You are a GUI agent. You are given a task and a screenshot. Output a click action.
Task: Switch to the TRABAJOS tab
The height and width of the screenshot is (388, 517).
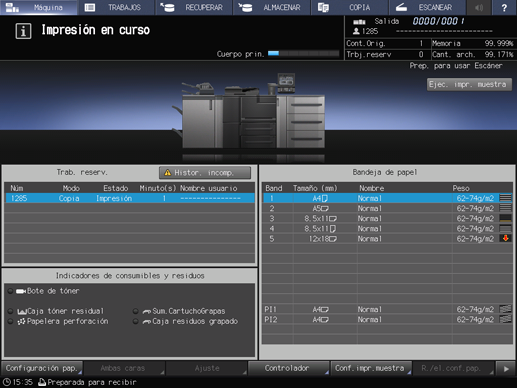click(116, 7)
